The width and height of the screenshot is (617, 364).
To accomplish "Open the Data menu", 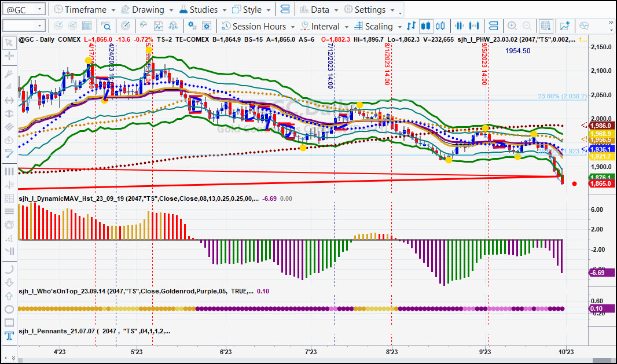I will [319, 9].
